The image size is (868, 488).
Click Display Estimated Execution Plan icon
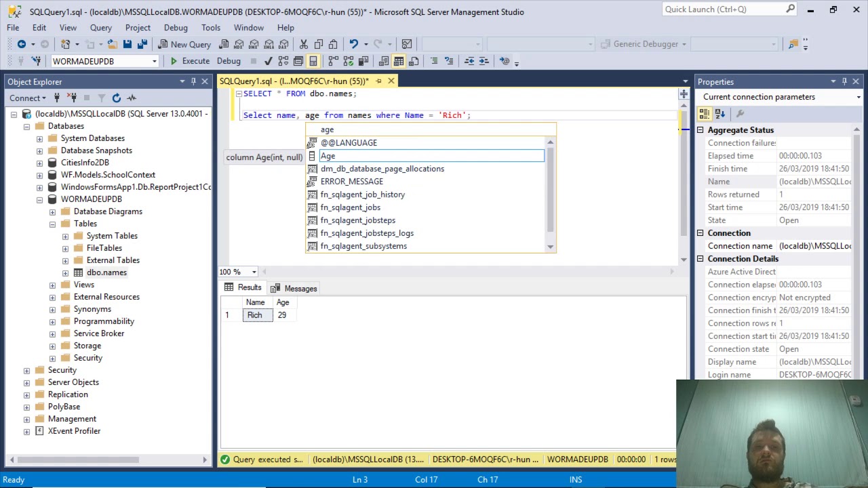click(x=283, y=61)
